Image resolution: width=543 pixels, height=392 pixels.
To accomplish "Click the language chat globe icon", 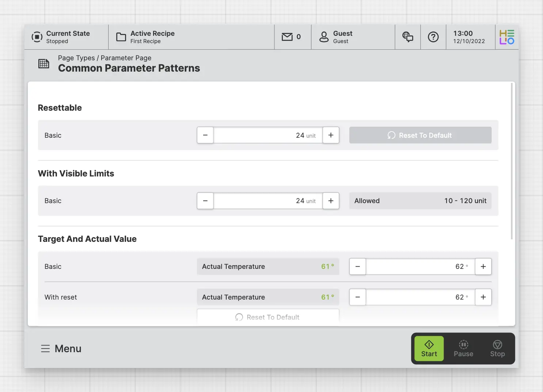I will coord(407,37).
